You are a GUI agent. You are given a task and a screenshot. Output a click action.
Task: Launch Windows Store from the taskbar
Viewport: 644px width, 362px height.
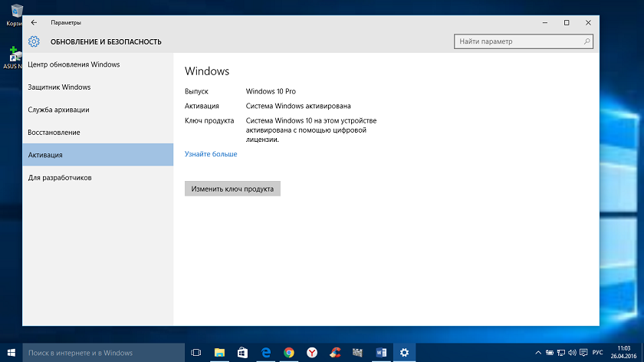click(x=242, y=353)
